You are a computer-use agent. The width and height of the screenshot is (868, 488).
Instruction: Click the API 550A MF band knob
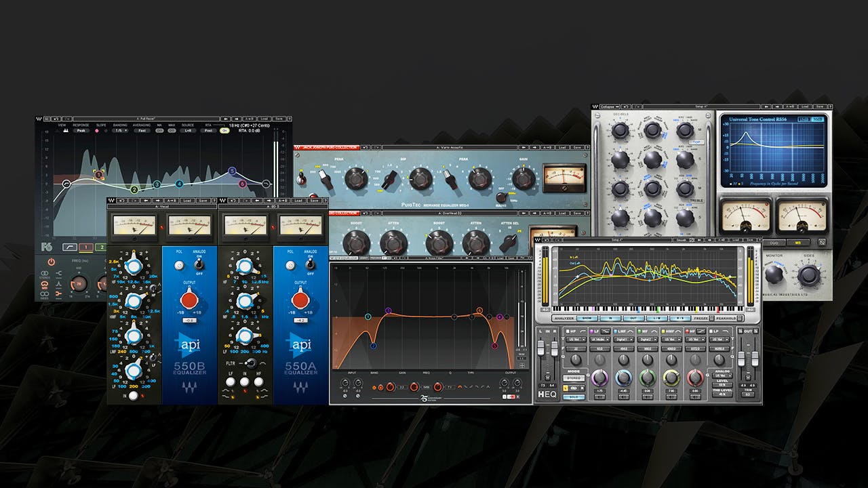point(244,300)
